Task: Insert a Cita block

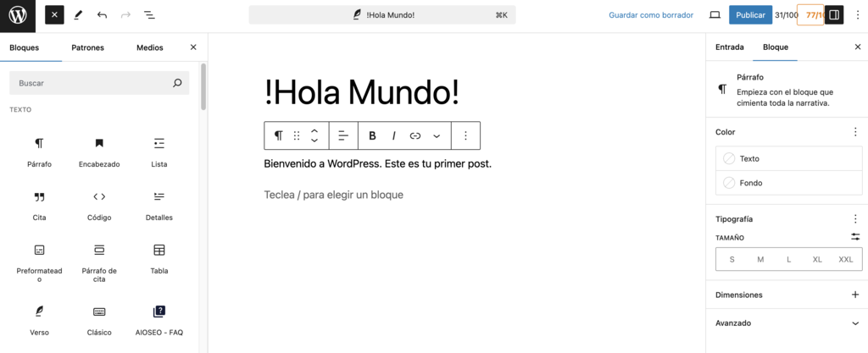Action: [39, 207]
